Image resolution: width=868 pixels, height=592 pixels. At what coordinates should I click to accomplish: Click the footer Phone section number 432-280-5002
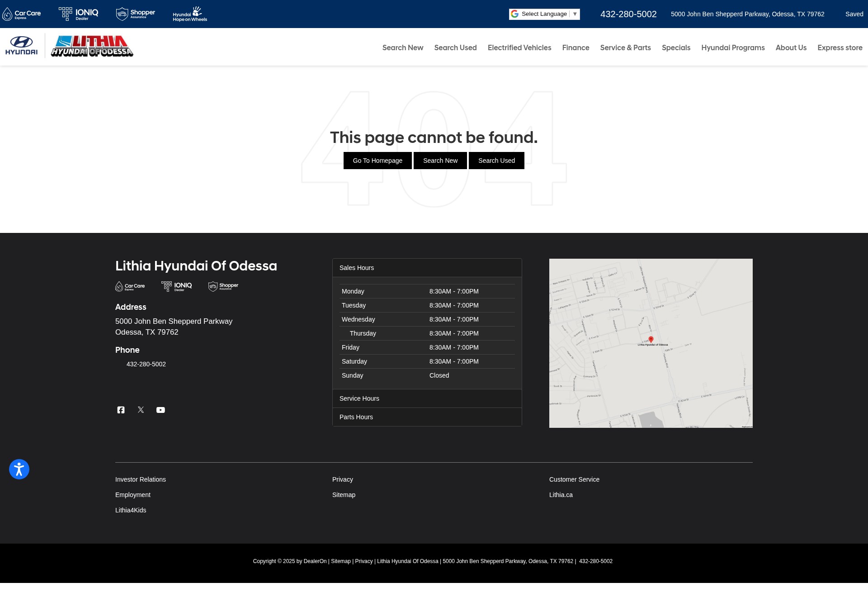tap(146, 364)
